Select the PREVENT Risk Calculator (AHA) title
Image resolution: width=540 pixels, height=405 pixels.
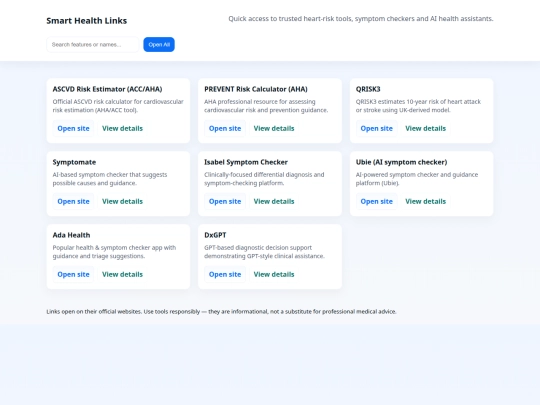(x=256, y=89)
